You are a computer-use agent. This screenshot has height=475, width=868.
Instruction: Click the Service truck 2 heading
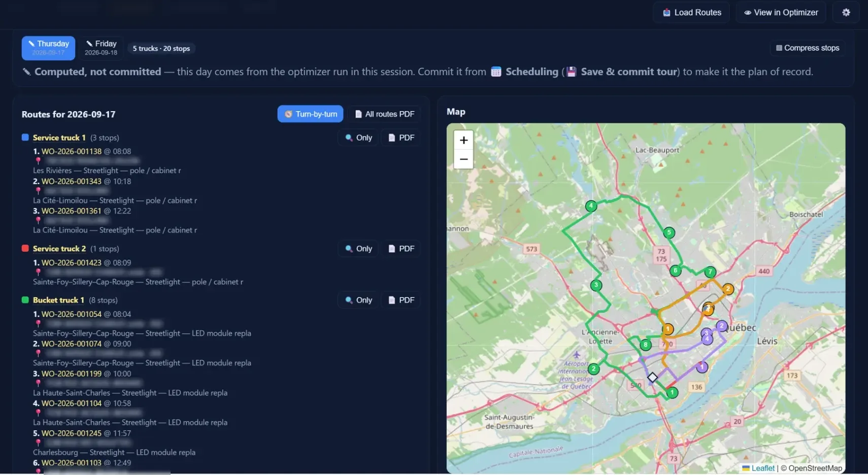coord(59,249)
